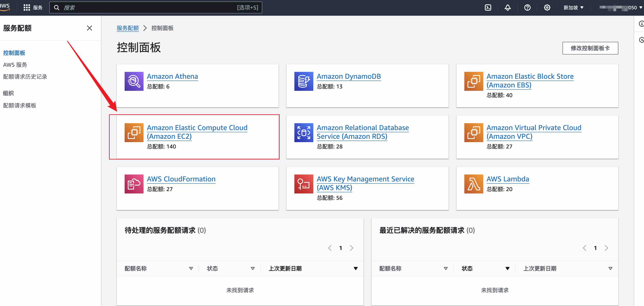This screenshot has width=644, height=306.
Task: Open the AWS home logo
Action: pyautogui.click(x=5, y=7)
